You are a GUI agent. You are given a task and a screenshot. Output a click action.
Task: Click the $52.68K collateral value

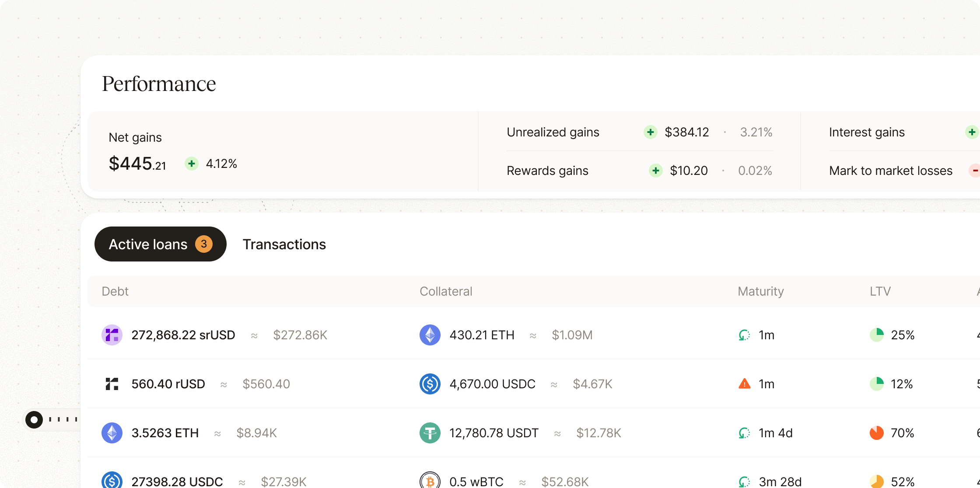(x=565, y=482)
